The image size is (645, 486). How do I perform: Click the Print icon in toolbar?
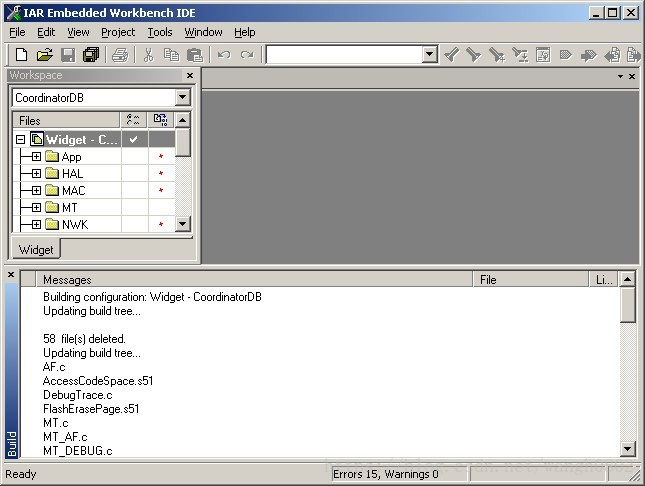click(x=120, y=54)
